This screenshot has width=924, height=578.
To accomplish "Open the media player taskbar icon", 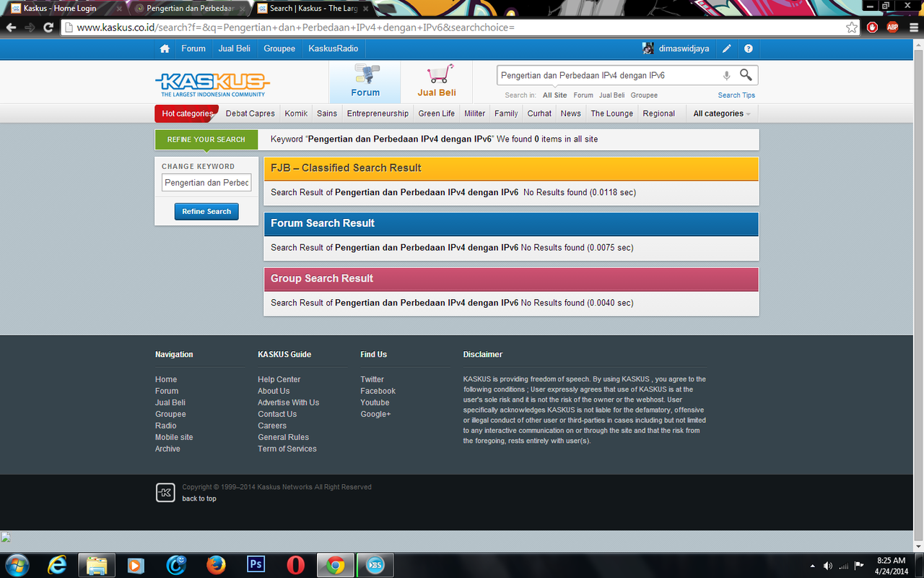I will click(x=136, y=565).
